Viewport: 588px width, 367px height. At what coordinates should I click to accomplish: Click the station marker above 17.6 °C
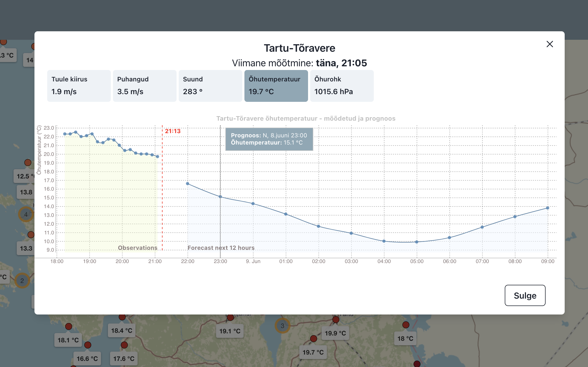pyautogui.click(x=124, y=345)
